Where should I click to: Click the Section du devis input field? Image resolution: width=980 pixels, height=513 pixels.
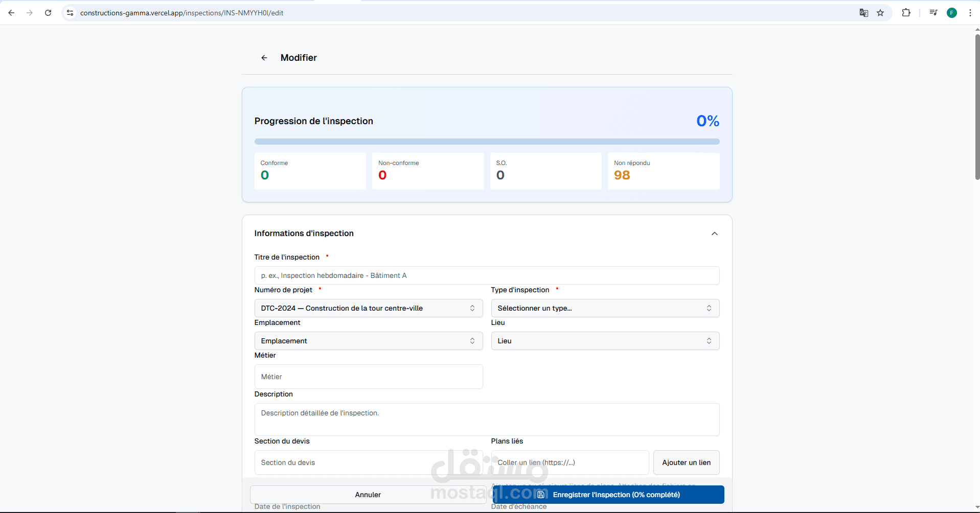pyautogui.click(x=369, y=462)
